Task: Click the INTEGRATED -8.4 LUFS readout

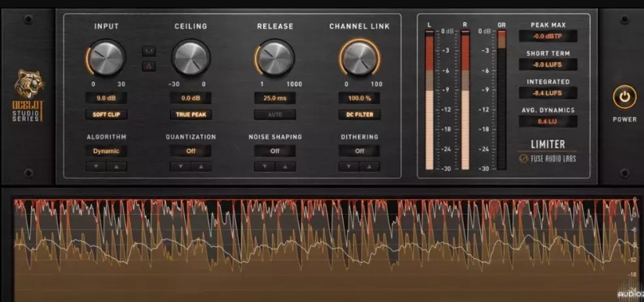Action: (548, 93)
